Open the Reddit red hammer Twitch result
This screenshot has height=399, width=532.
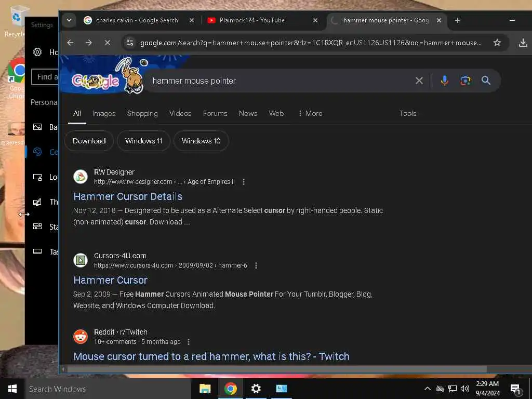pyautogui.click(x=211, y=356)
